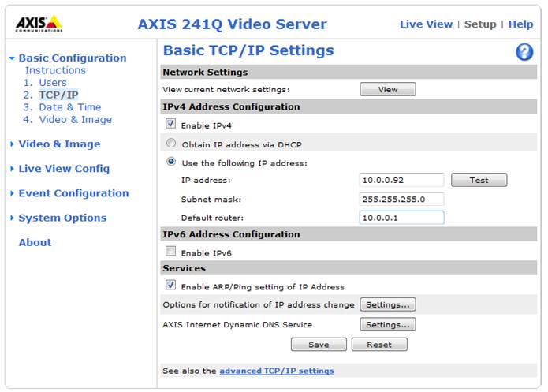Expand the Event Configuration section
548x392 pixels.
(73, 193)
